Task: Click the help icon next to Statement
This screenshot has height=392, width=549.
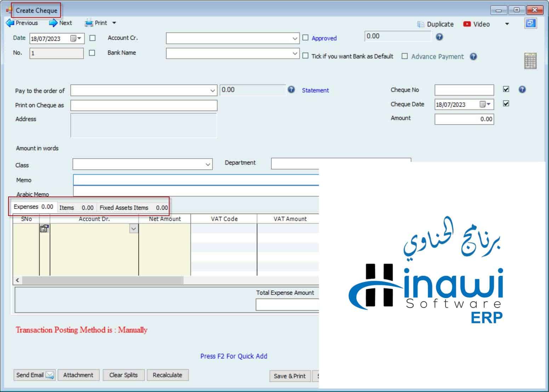Action: tap(291, 90)
